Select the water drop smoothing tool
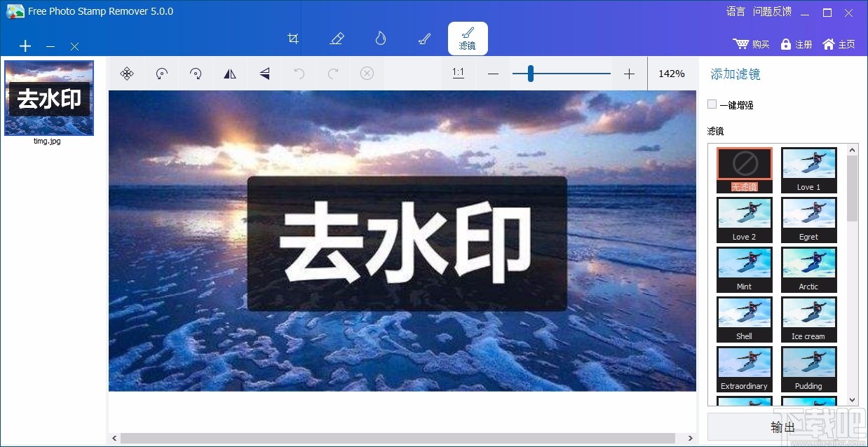 pos(380,39)
